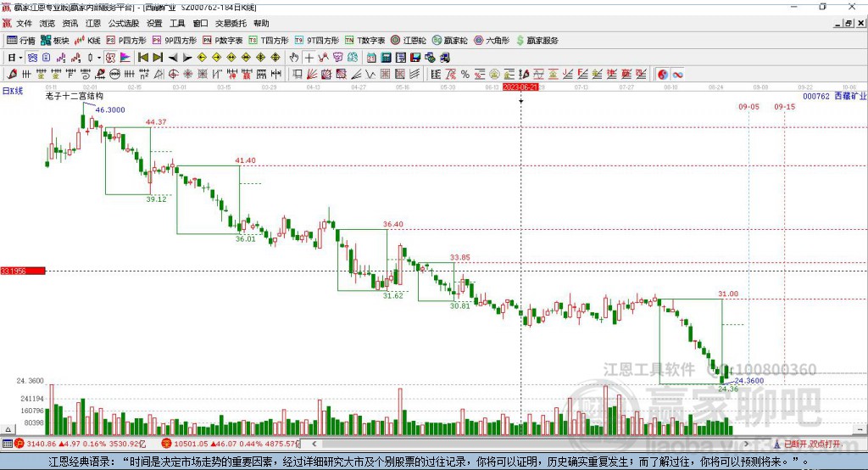
Task: Click the Shanghai index 3140.86 status entry
Action: coord(82,444)
